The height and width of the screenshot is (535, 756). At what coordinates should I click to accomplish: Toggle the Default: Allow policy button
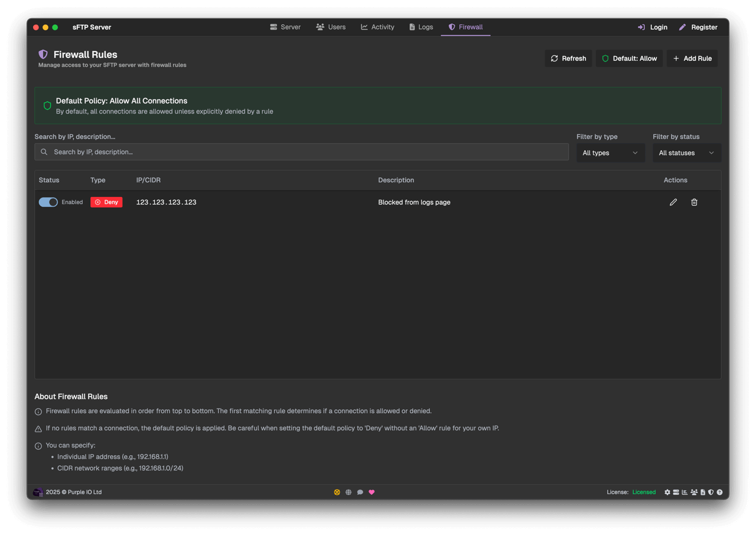[629, 59]
